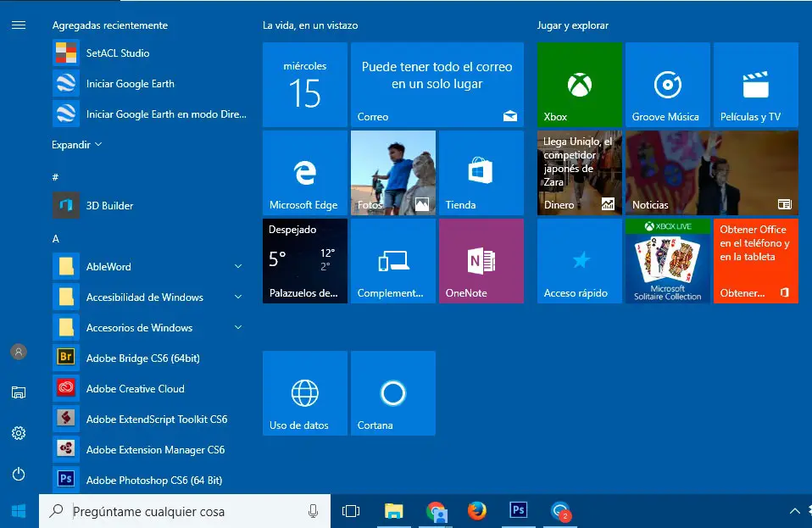
Task: Open the Microsoft Edge tile
Action: coord(304,173)
